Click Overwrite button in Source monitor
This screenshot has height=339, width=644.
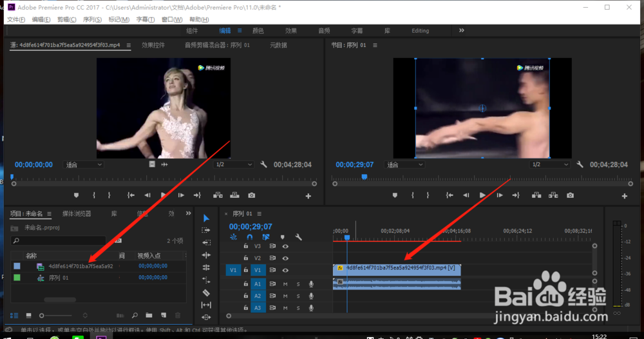click(x=234, y=195)
